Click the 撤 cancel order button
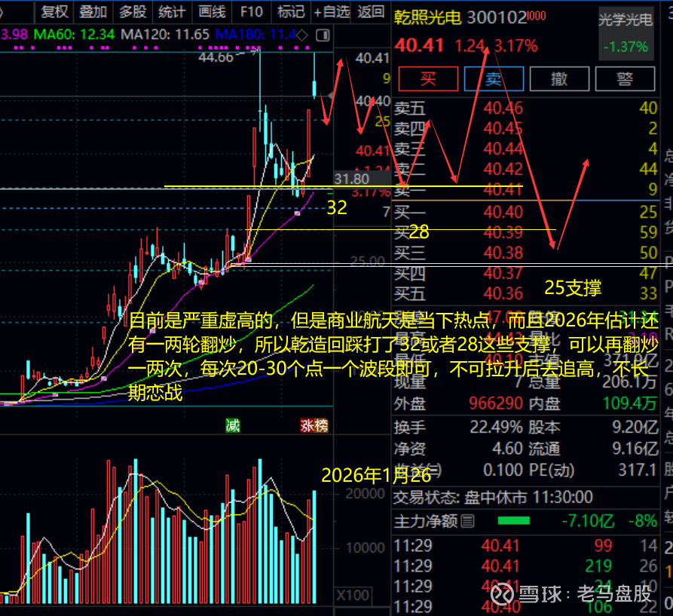The height and width of the screenshot is (616, 673). [559, 79]
